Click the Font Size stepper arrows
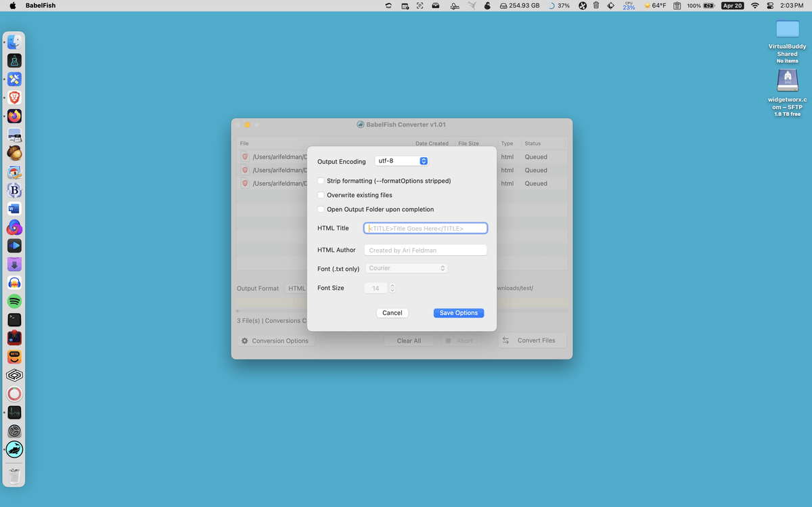The width and height of the screenshot is (812, 507). point(392,288)
